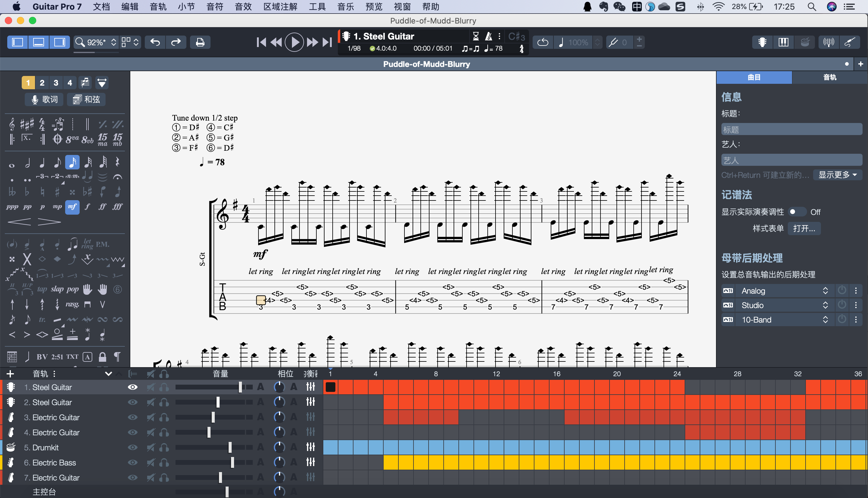Add a new track with the plus

(10, 373)
